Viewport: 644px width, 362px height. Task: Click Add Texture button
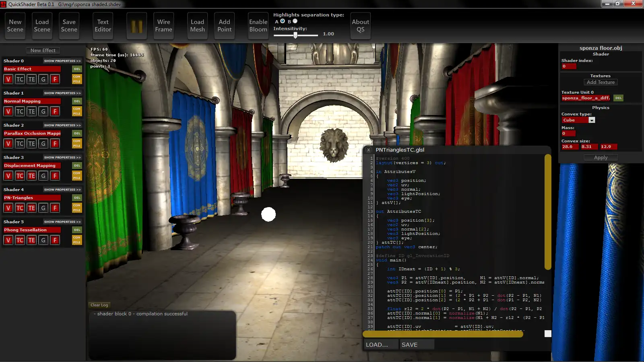coord(601,82)
